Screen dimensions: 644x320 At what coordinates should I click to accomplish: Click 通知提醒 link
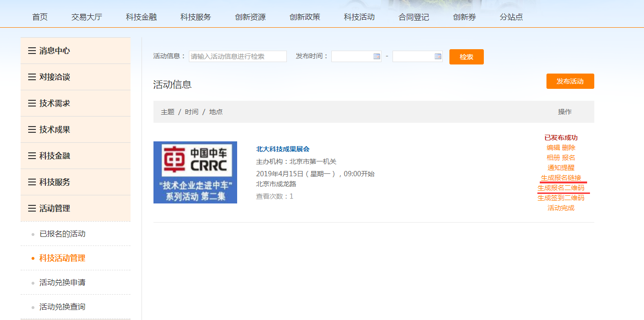click(x=561, y=168)
